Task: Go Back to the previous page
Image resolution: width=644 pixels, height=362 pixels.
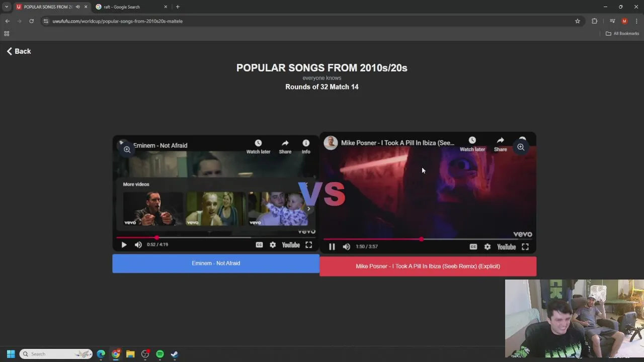Action: 19,51
